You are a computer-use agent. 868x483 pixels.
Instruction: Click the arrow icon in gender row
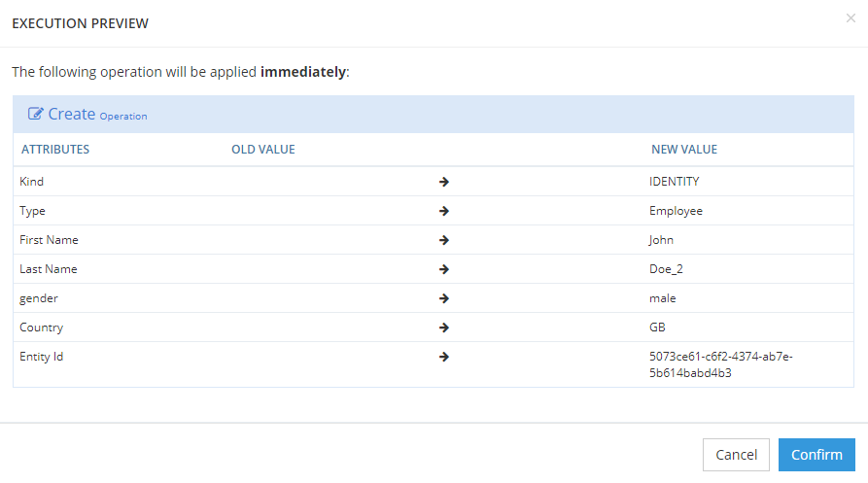[x=443, y=298]
